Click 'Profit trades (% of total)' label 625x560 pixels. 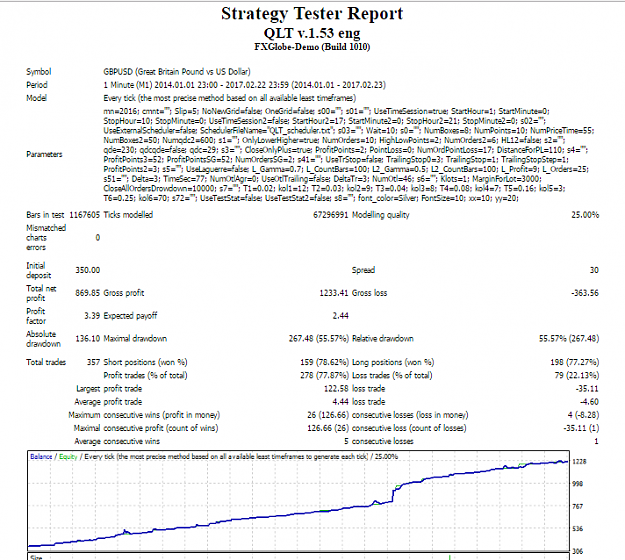coord(145,375)
